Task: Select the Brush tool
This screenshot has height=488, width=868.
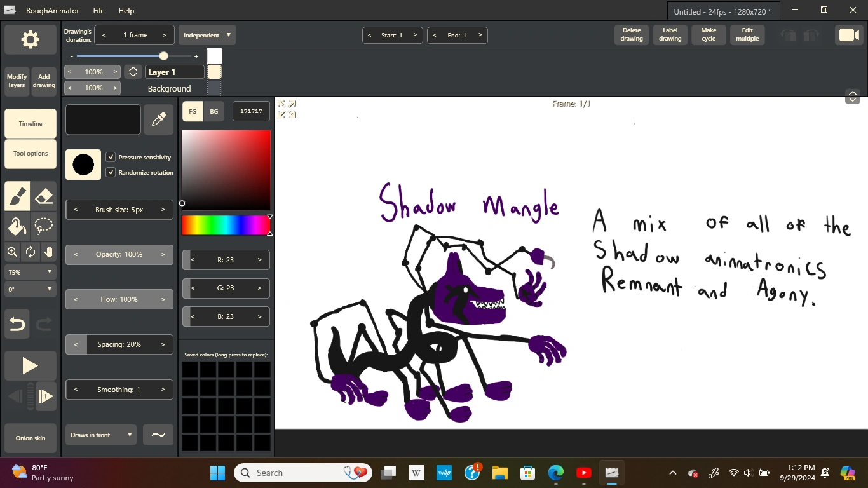Action: (17, 196)
